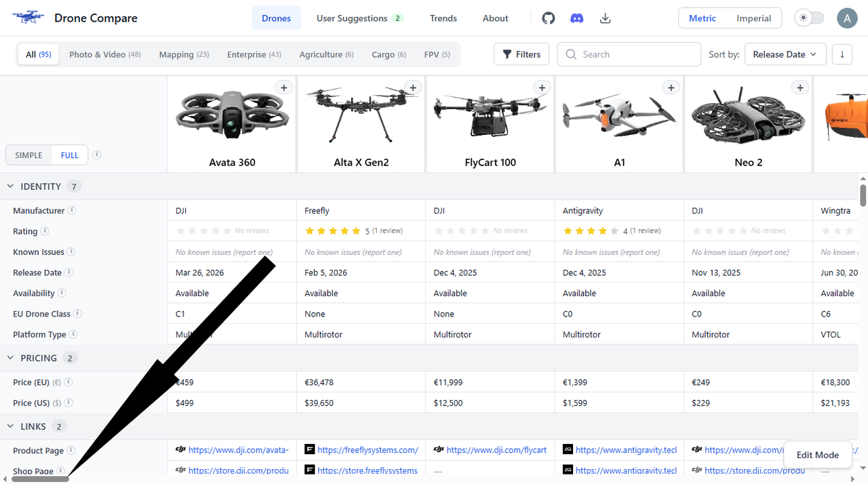Click the search magnifier icon
868x484 pixels.
point(571,54)
